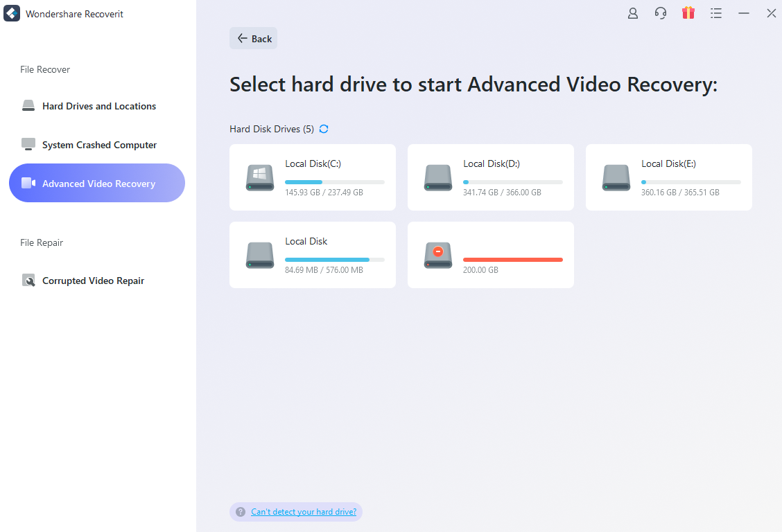
Task: Click the Advanced Video Recovery camera icon
Action: [28, 183]
